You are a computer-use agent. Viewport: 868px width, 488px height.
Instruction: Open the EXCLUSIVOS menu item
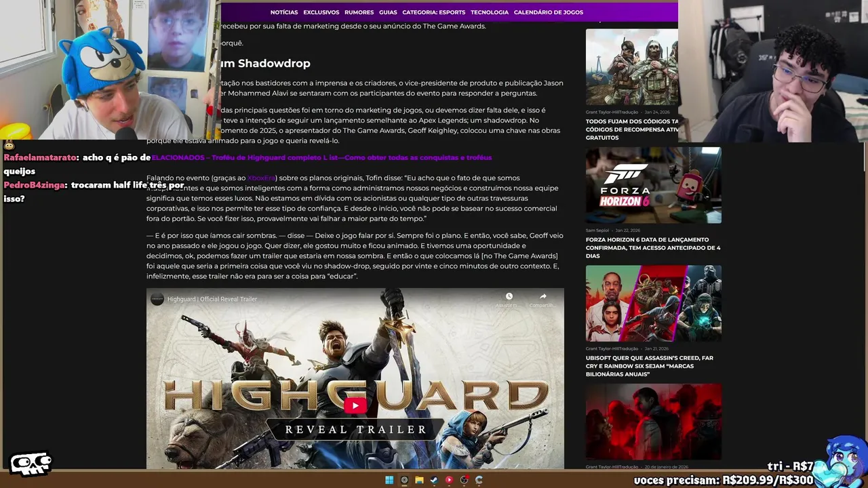point(321,12)
